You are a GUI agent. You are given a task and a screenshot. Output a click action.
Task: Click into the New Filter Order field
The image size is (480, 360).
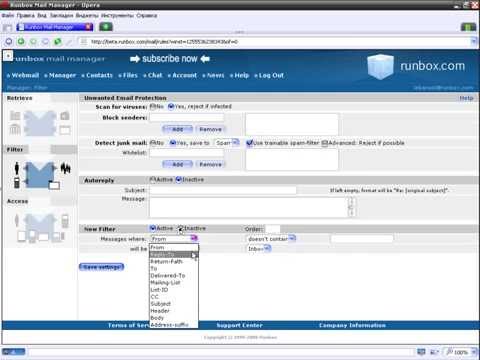273,229
